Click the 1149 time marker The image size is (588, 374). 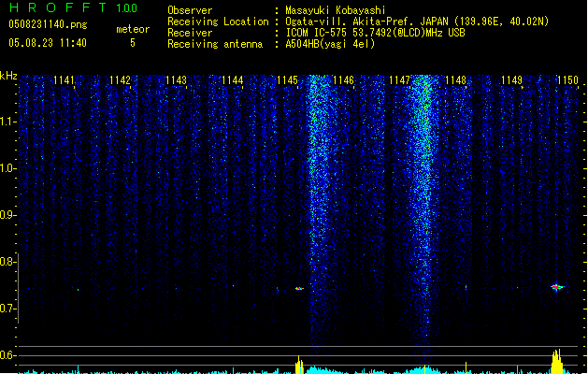tap(511, 79)
